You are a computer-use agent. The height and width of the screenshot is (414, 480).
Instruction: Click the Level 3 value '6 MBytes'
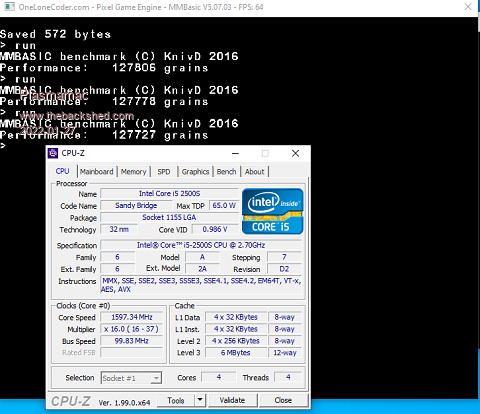(236, 353)
